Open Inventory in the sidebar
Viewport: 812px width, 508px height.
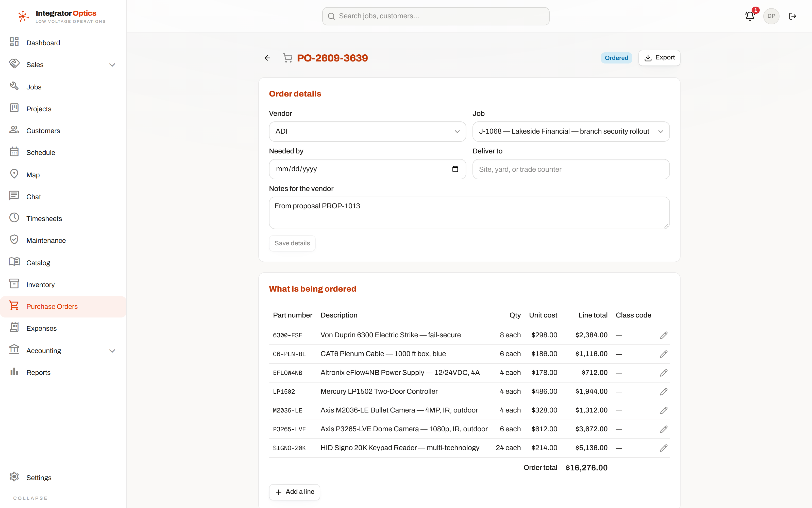click(63, 284)
